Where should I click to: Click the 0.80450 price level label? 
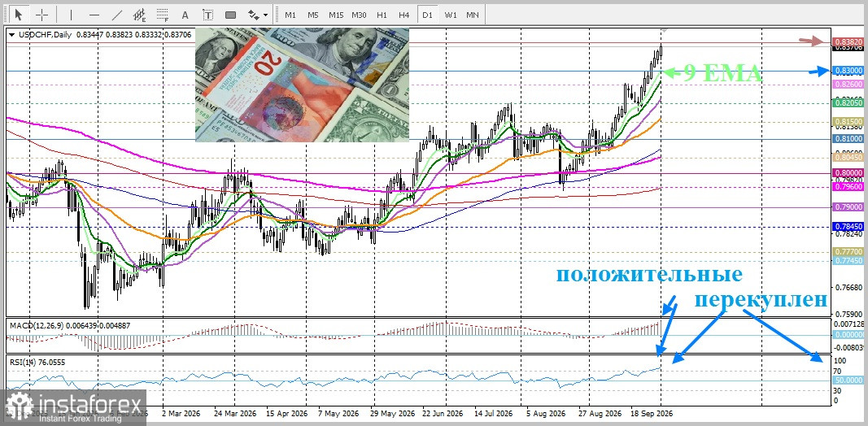coord(848,158)
